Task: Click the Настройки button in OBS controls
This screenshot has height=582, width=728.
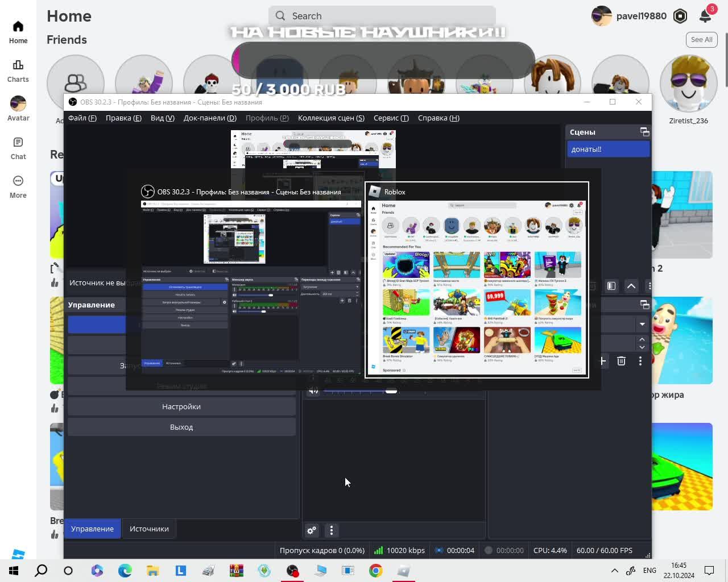Action: [181, 406]
